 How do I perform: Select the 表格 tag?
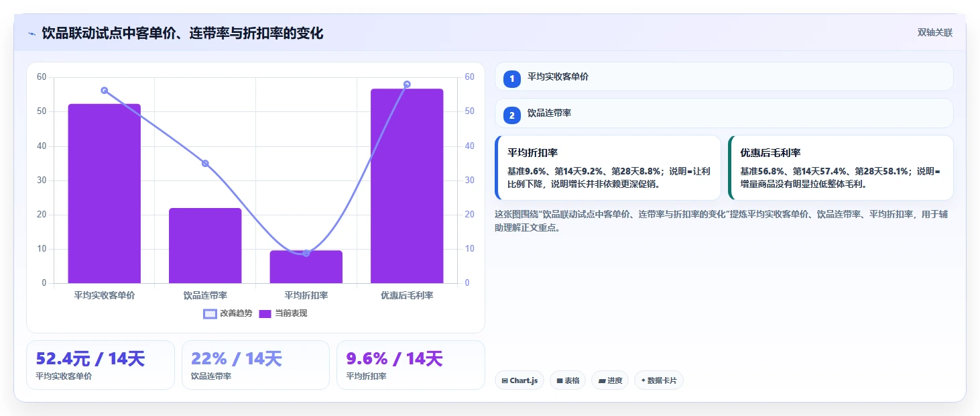pos(568,380)
